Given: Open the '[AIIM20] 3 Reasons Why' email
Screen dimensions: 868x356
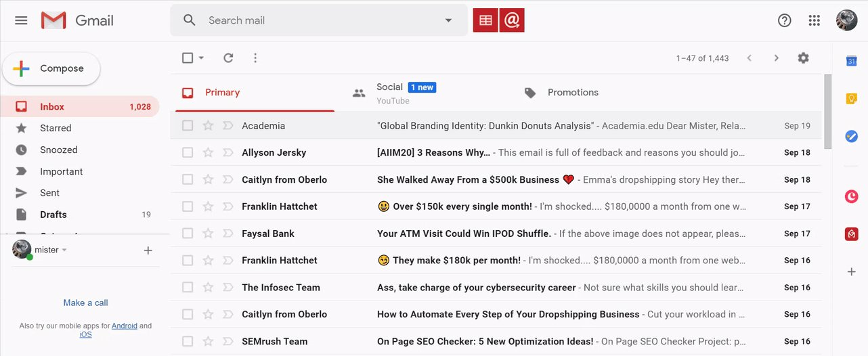Looking at the screenshot, I should [x=496, y=152].
